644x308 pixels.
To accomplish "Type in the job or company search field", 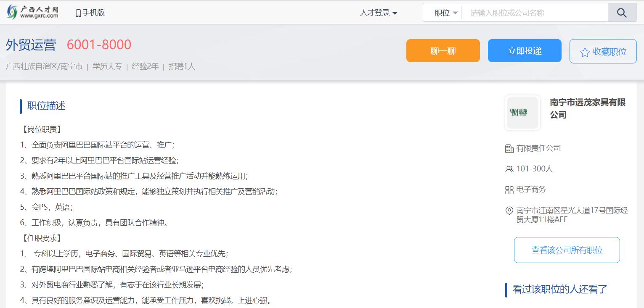I will point(534,13).
